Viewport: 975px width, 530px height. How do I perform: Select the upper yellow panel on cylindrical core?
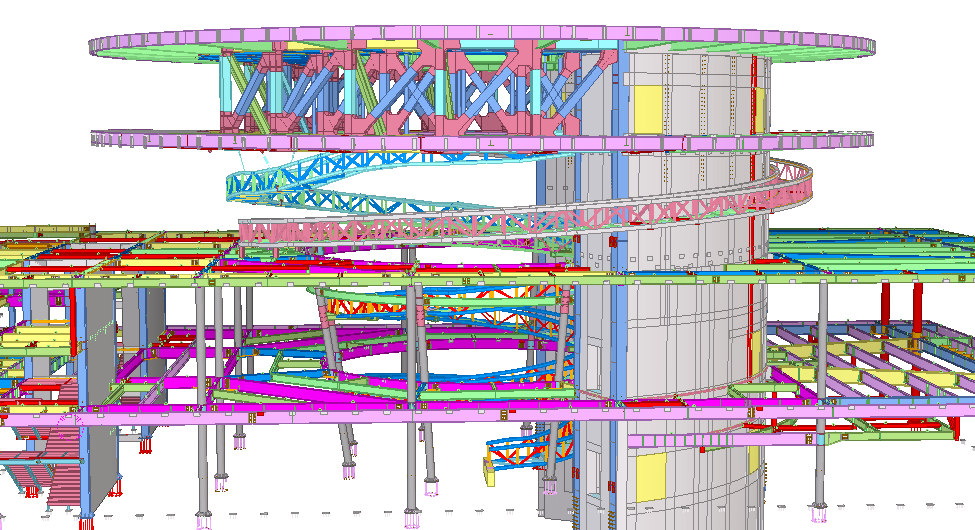(x=648, y=108)
